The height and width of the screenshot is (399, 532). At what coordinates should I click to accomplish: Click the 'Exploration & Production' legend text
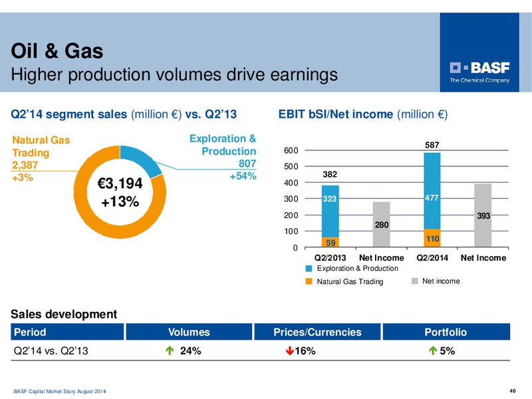point(357,269)
